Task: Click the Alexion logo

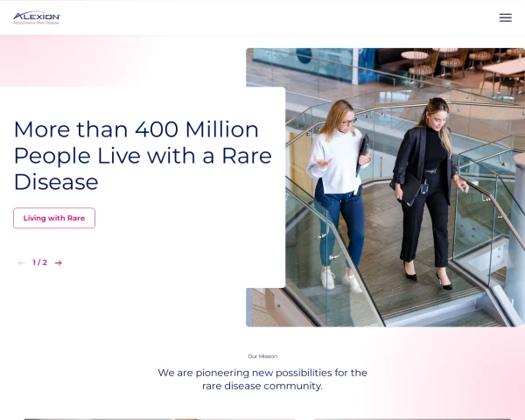Action: pos(37,15)
